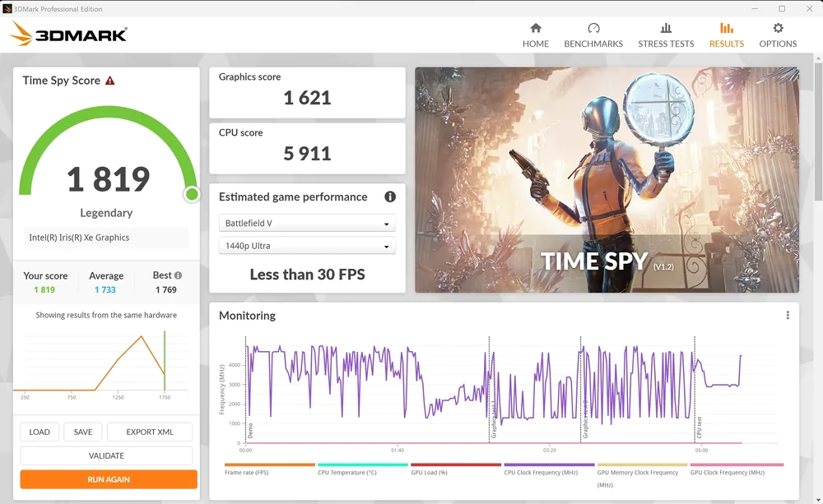The width and height of the screenshot is (823, 504).
Task: Toggle the Frame rate (FPS) legend
Action: tap(270, 469)
